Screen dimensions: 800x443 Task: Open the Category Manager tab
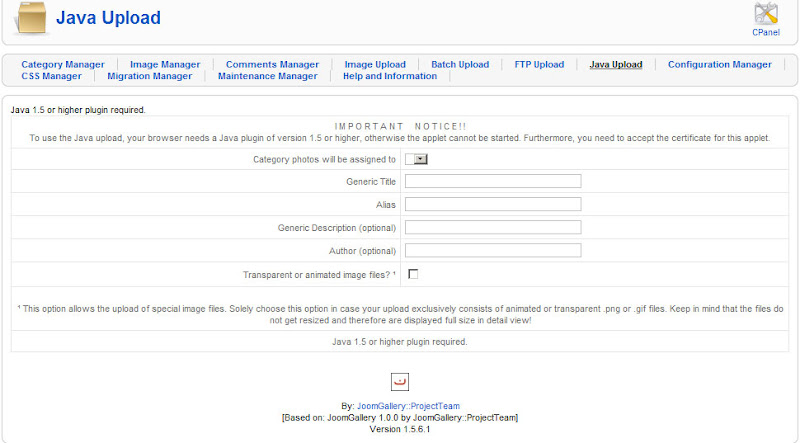(x=63, y=65)
